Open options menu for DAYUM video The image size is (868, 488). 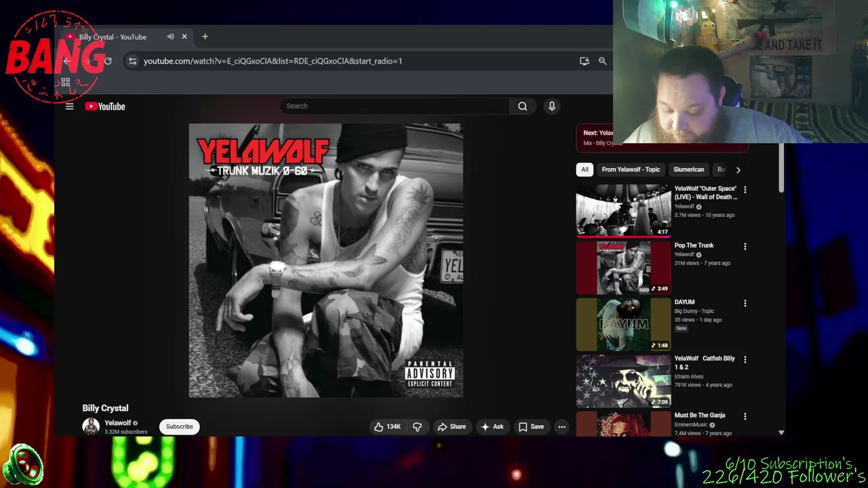pos(745,303)
